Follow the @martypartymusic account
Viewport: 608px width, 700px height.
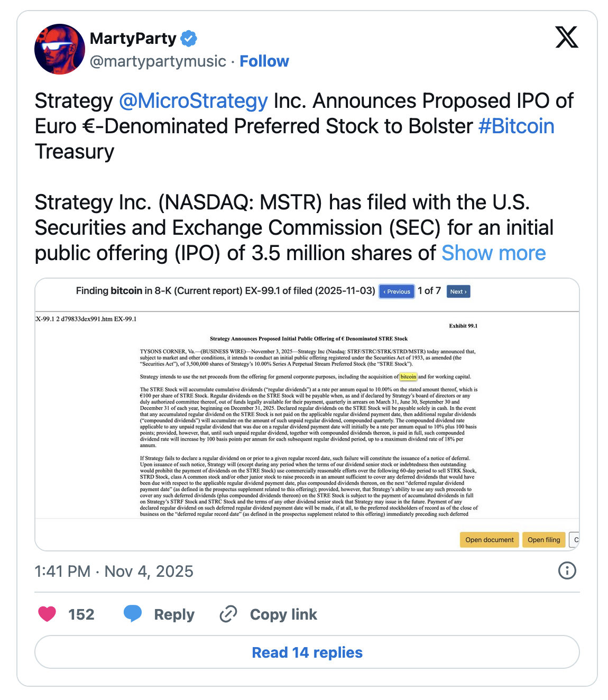(x=264, y=61)
